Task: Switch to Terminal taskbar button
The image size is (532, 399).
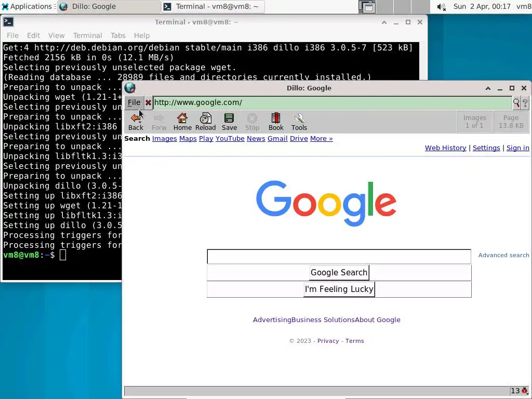Action: coord(212,6)
